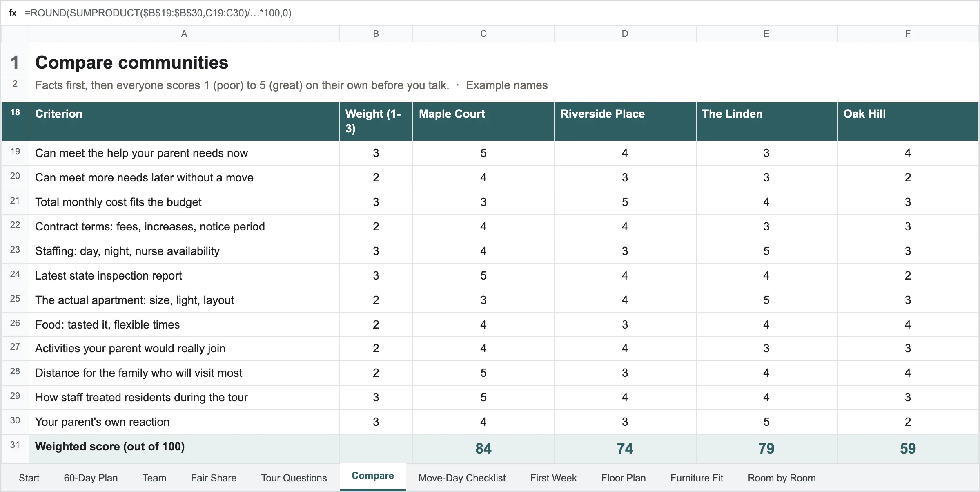Click the weight value in Food row

(x=376, y=324)
